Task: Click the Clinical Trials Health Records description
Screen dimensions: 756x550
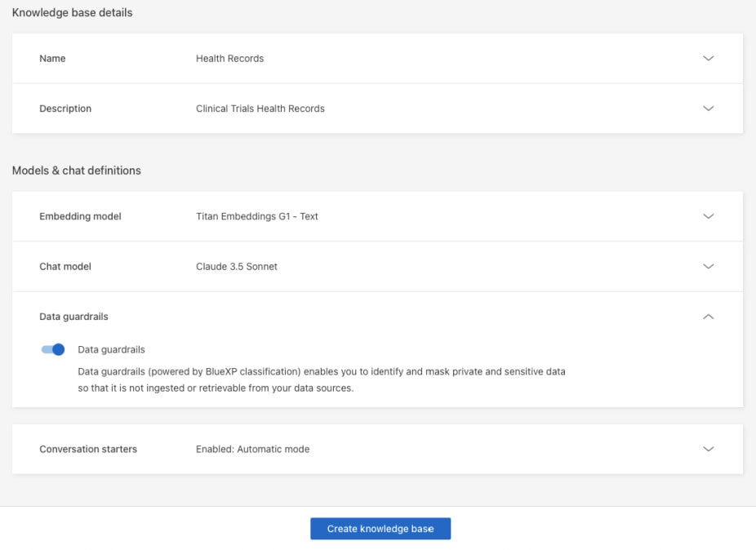Action: [260, 109]
